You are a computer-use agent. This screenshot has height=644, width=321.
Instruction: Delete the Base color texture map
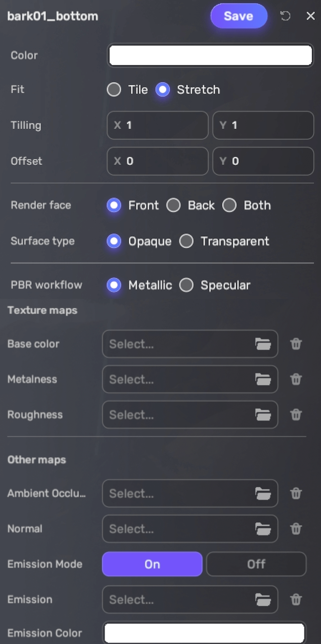pos(296,344)
